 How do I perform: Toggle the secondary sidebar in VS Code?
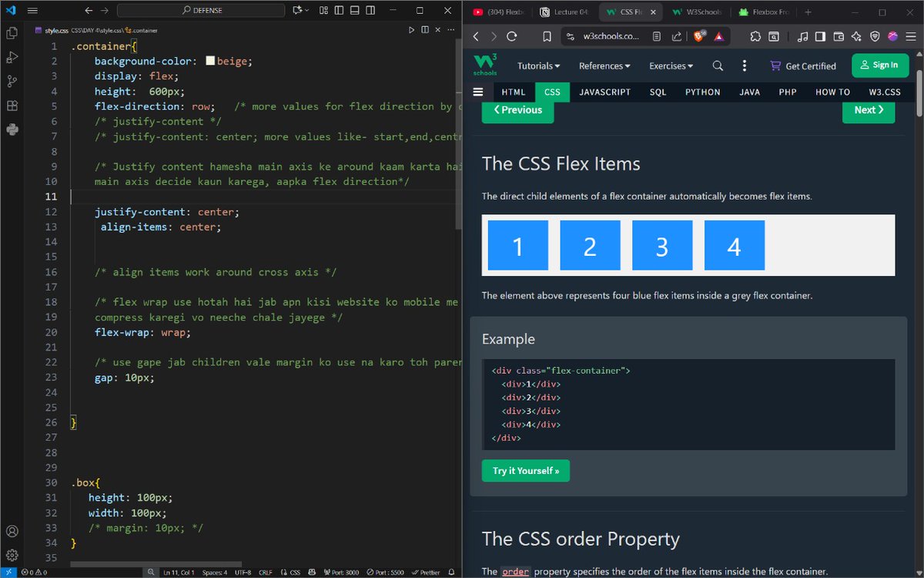click(x=370, y=10)
